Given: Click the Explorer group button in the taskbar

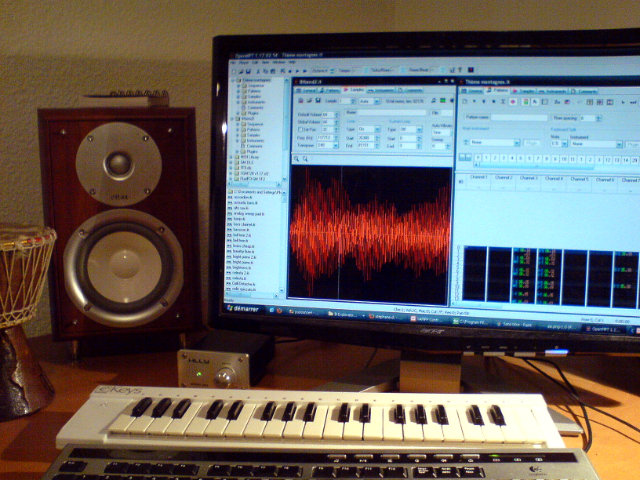Looking at the screenshot, I should [x=343, y=314].
